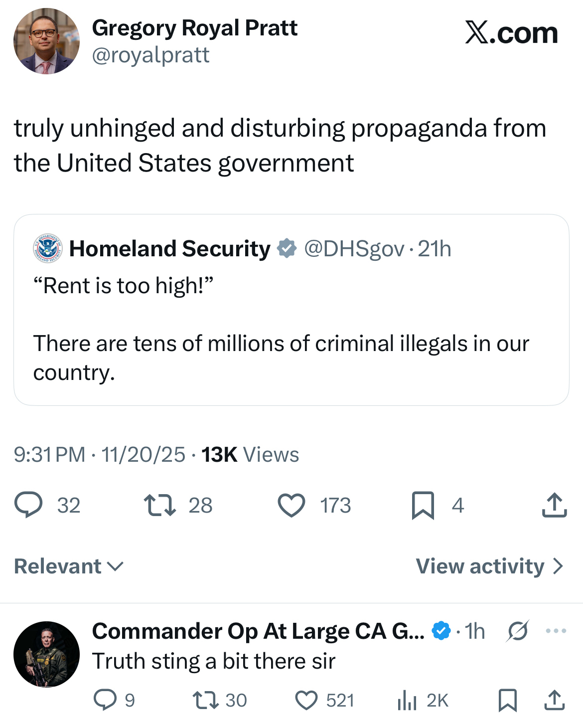Bookmark the Commander's reply
The height and width of the screenshot is (728, 583).
pyautogui.click(x=507, y=700)
